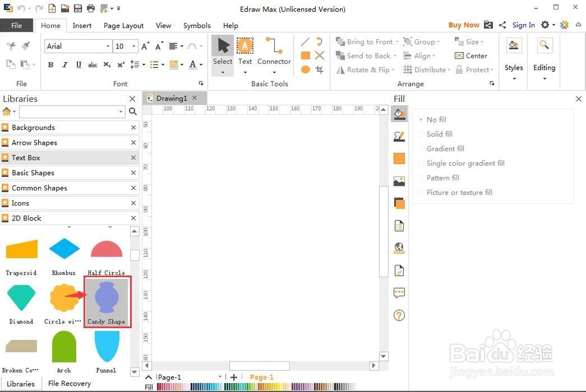Choose the Connector tool

click(x=274, y=55)
